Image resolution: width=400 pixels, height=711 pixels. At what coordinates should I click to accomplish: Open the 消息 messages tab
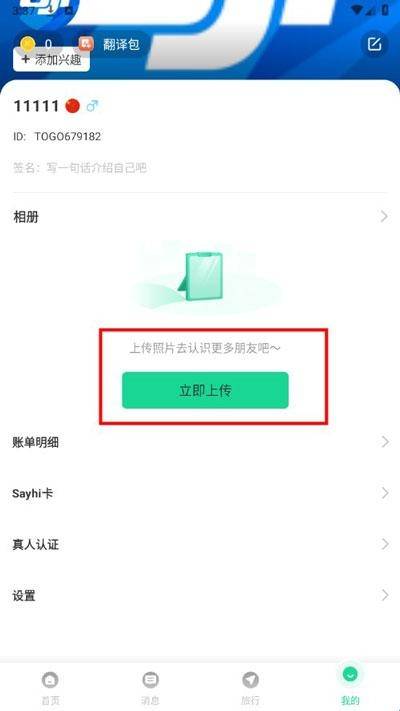point(150,687)
